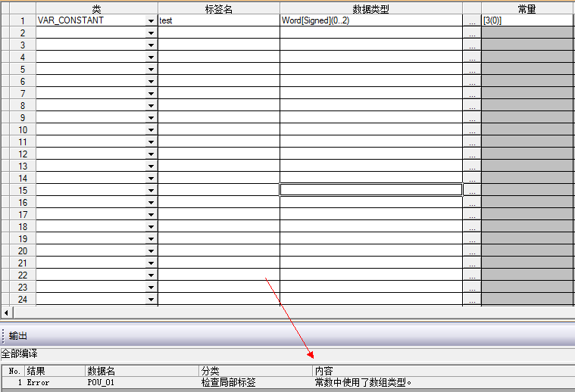Expand class dropdown arrow in row 5
575x392 pixels.
pos(151,70)
